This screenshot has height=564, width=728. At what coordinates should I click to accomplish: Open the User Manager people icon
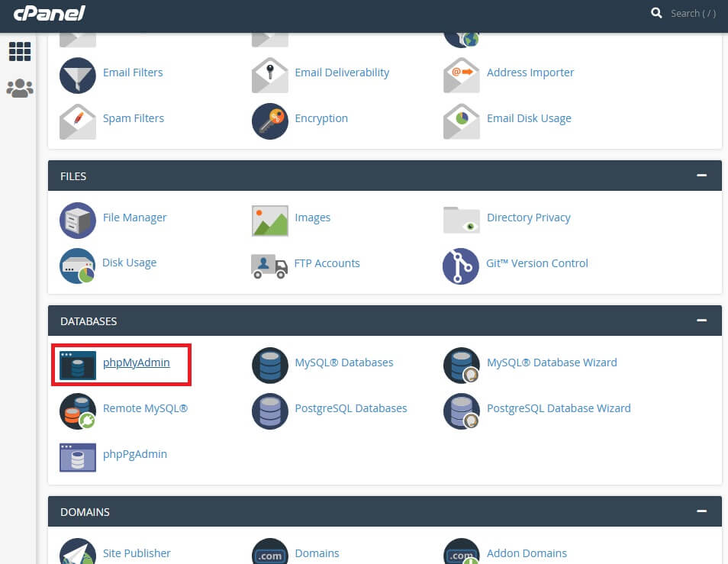(x=20, y=88)
